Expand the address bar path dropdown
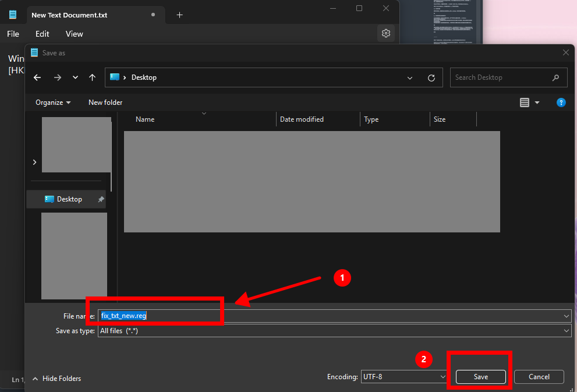Viewport: 577px width, 392px height. [x=410, y=77]
